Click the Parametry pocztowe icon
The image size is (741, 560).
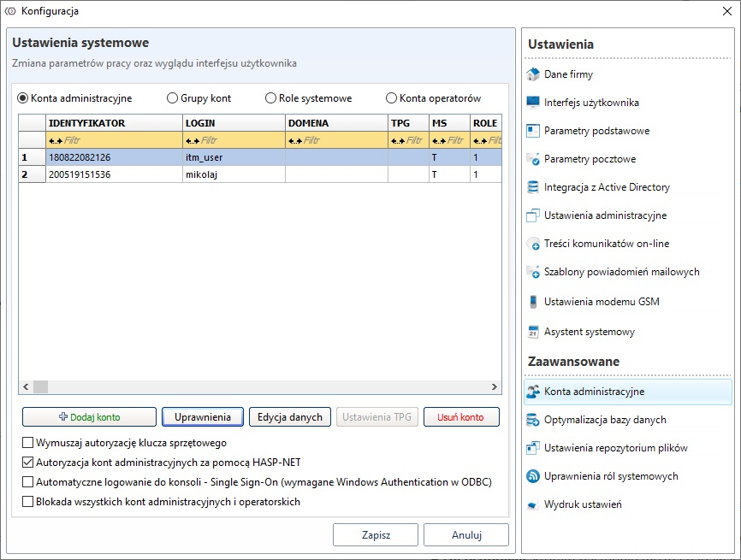(x=532, y=159)
